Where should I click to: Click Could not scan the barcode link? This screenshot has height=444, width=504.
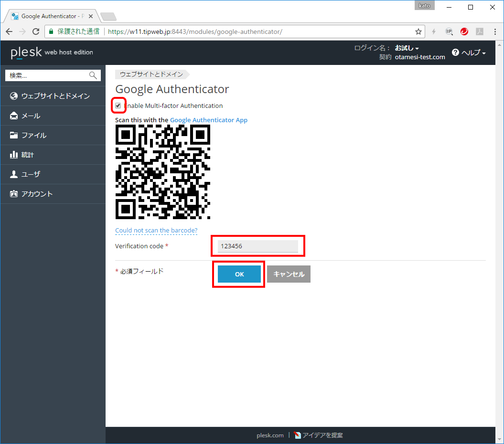[156, 230]
